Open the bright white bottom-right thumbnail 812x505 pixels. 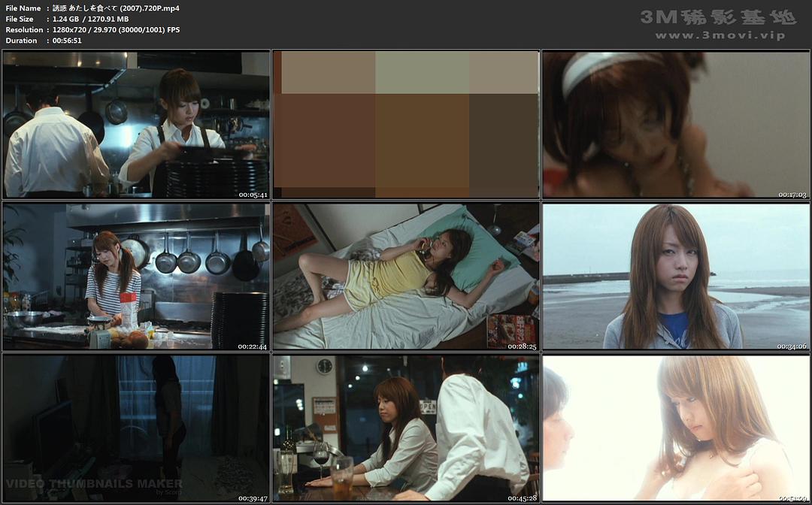pos(675,428)
